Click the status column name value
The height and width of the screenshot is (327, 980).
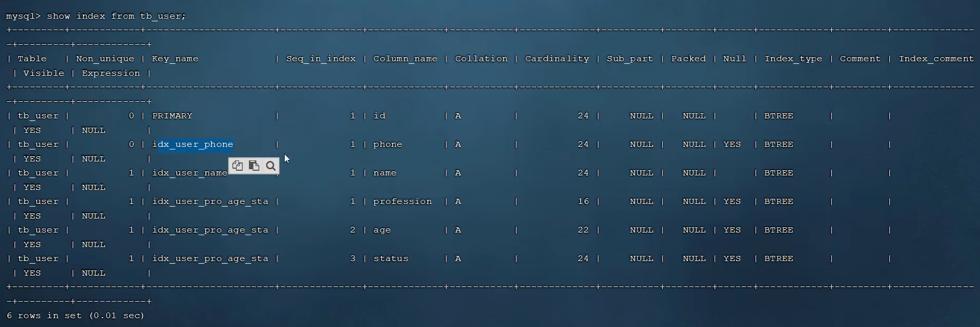click(391, 258)
